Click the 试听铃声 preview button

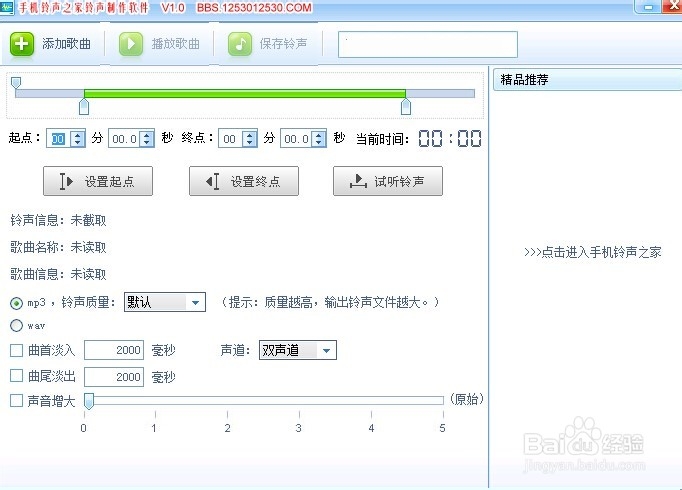(x=388, y=181)
